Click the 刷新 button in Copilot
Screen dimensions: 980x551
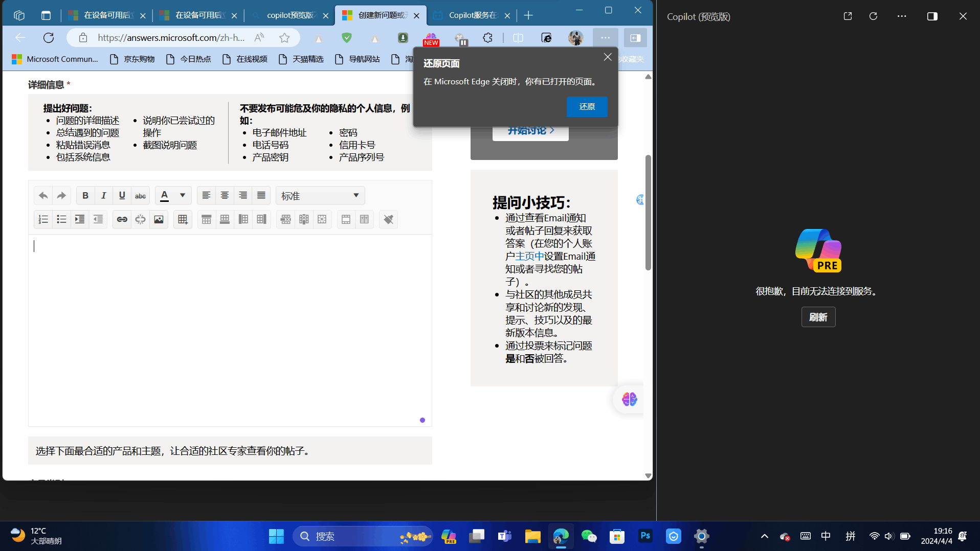[x=818, y=317]
